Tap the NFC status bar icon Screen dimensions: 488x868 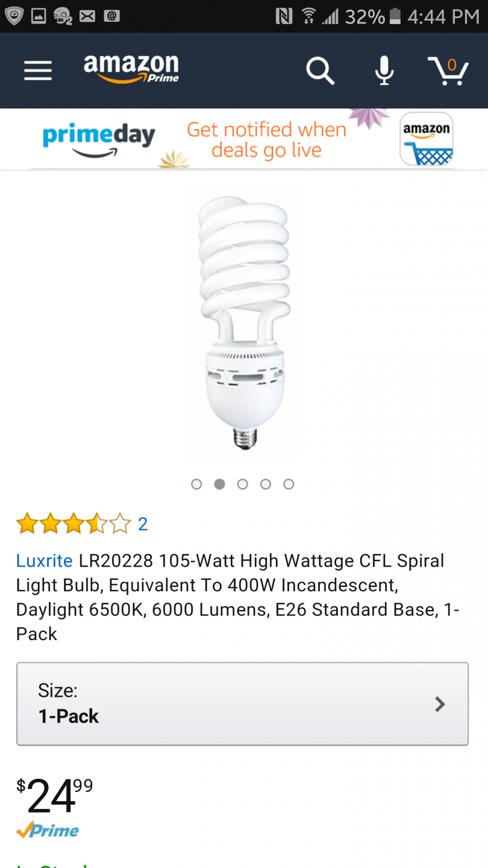(283, 16)
